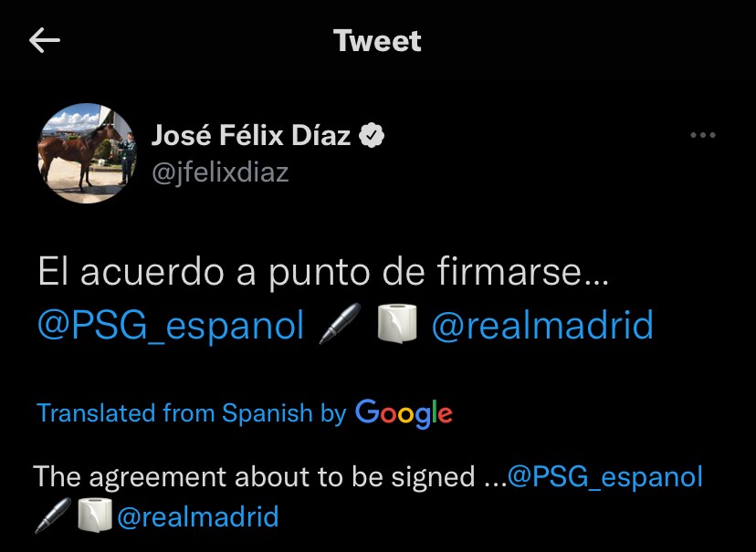Click the pen emoji in the translation
Viewport: 756px width, 552px height.
pyautogui.click(x=52, y=517)
